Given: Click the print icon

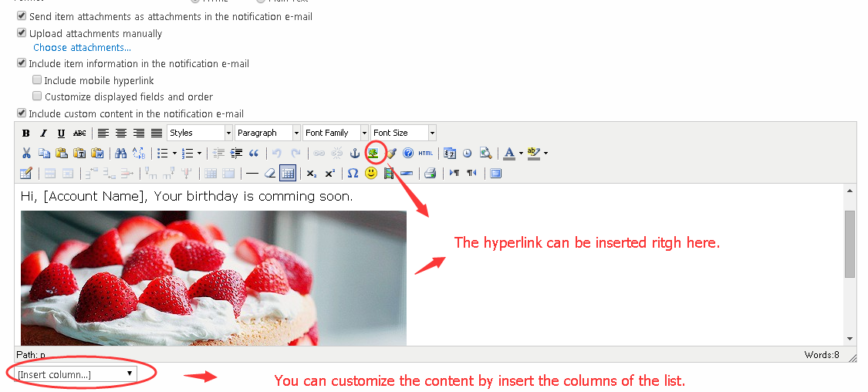Looking at the screenshot, I should point(430,173).
